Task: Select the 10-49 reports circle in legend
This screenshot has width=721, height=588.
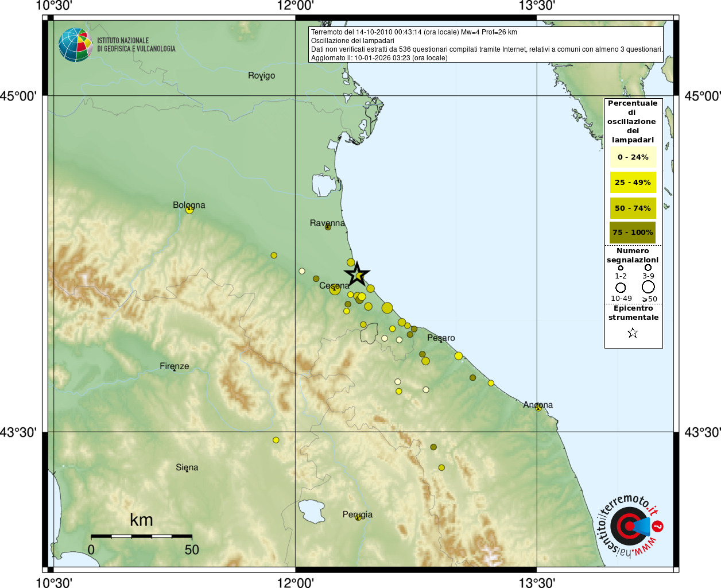Action: pos(621,287)
